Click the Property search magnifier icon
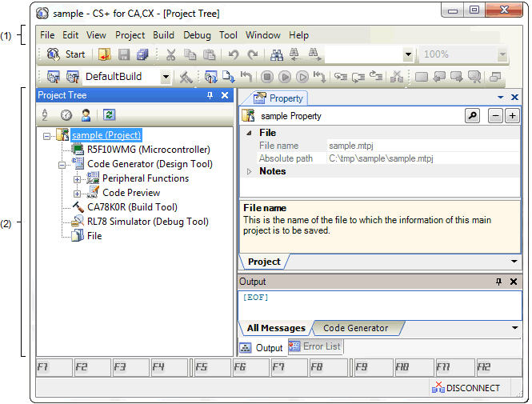Image resolution: width=532 pixels, height=404 pixels. tap(473, 116)
